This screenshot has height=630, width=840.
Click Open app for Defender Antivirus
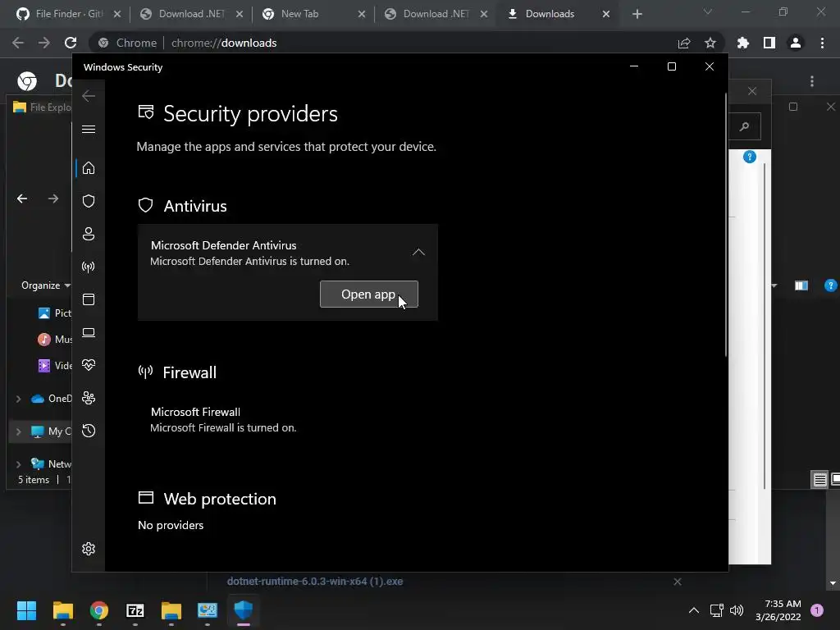tap(369, 294)
